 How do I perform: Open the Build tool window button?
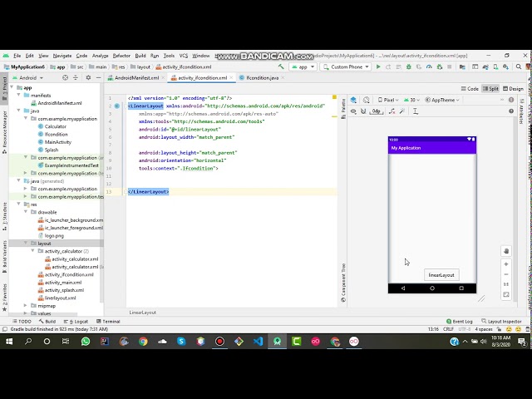[x=47, y=322]
